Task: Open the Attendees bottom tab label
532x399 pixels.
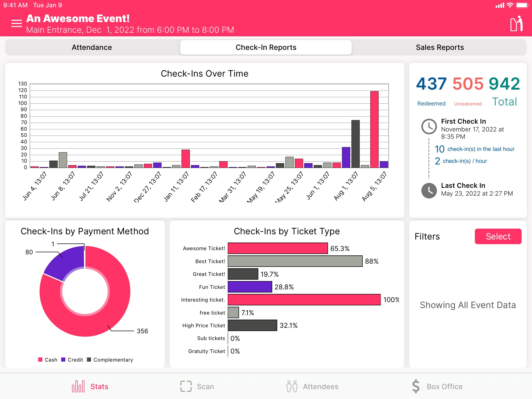Action: click(321, 387)
